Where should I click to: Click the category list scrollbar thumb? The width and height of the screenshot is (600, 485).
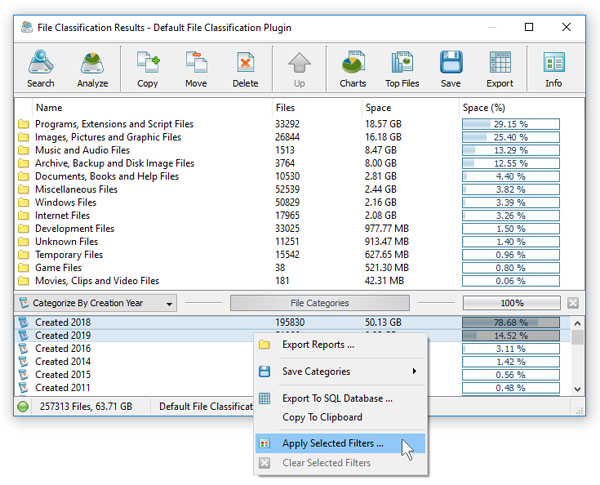(577, 338)
